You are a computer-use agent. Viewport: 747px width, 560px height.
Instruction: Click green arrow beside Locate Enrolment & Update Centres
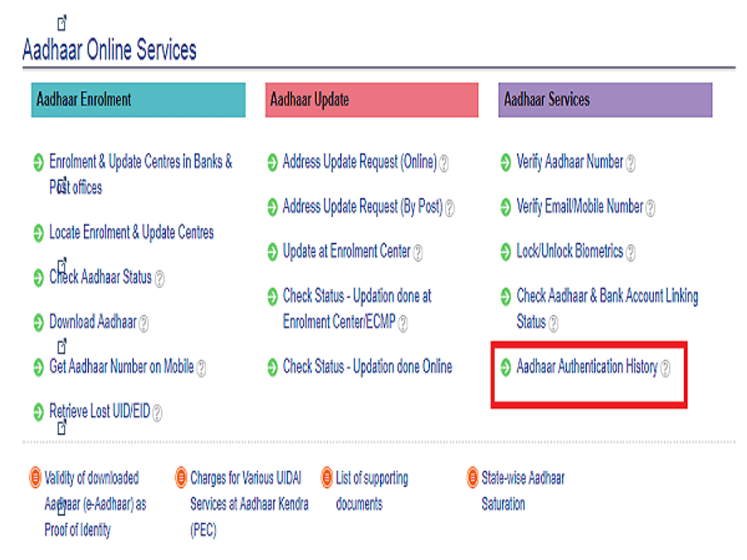tap(38, 233)
